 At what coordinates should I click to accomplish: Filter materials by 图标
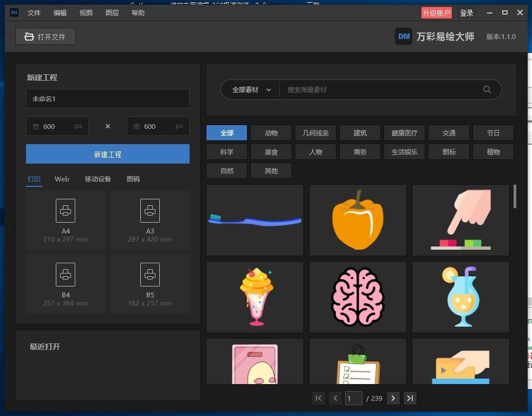click(449, 152)
